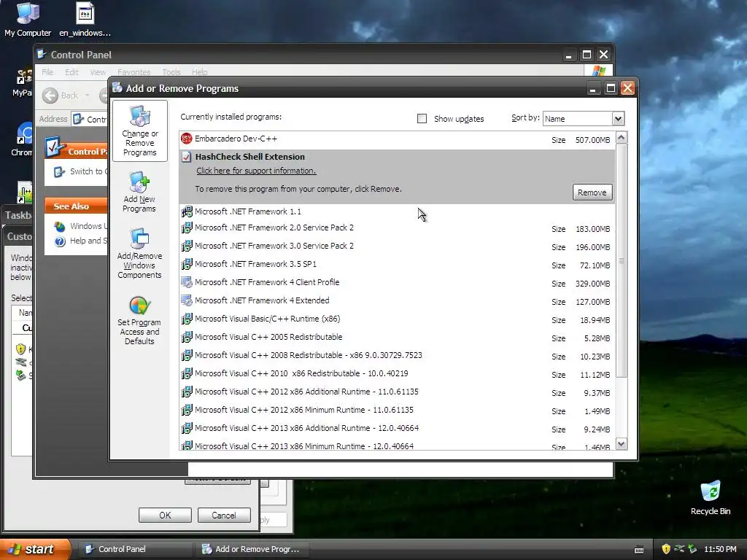Toggle the Show updates checkbox
Screen dimensions: 747x560
coord(422,119)
